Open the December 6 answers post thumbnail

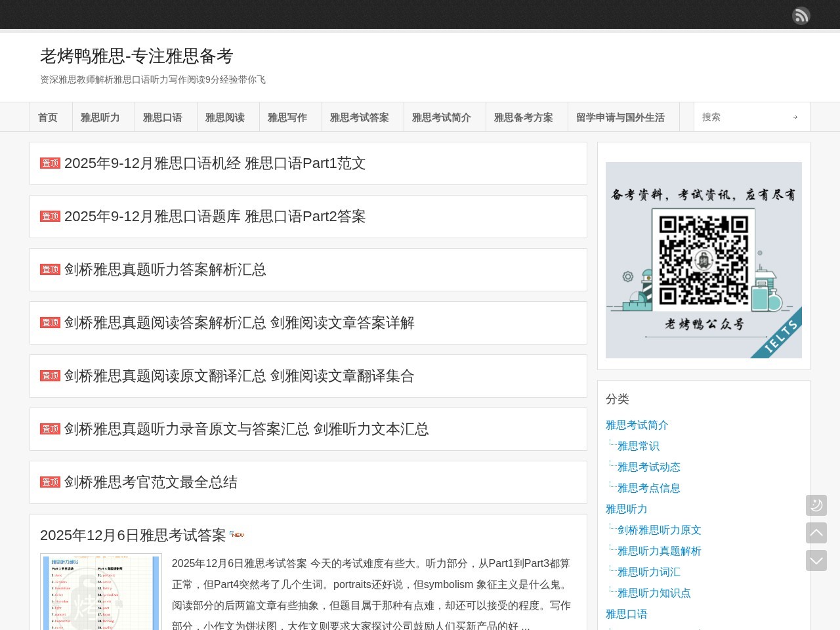click(101, 593)
